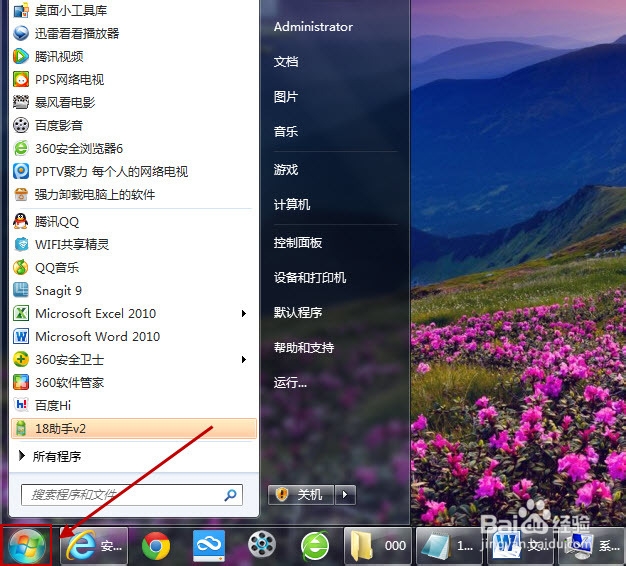Open 帮助和支持 (Help and Support)
Image resolution: width=626 pixels, height=566 pixels.
304,348
